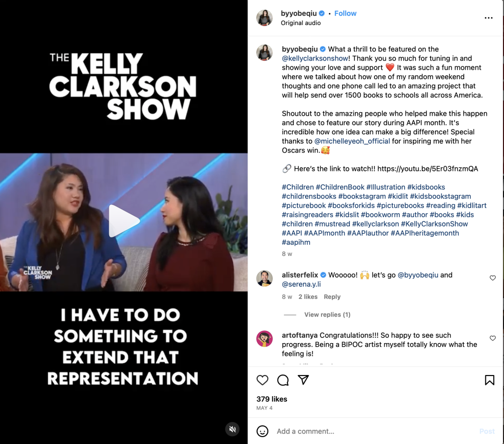Image resolution: width=504 pixels, height=444 pixels.
Task: Open emoji picker beside comment field
Action: pos(262,431)
